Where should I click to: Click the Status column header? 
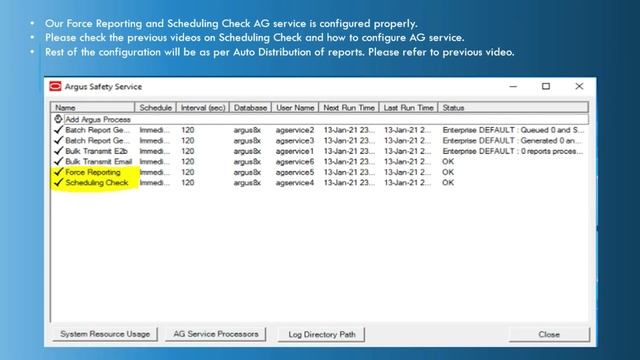pos(513,108)
